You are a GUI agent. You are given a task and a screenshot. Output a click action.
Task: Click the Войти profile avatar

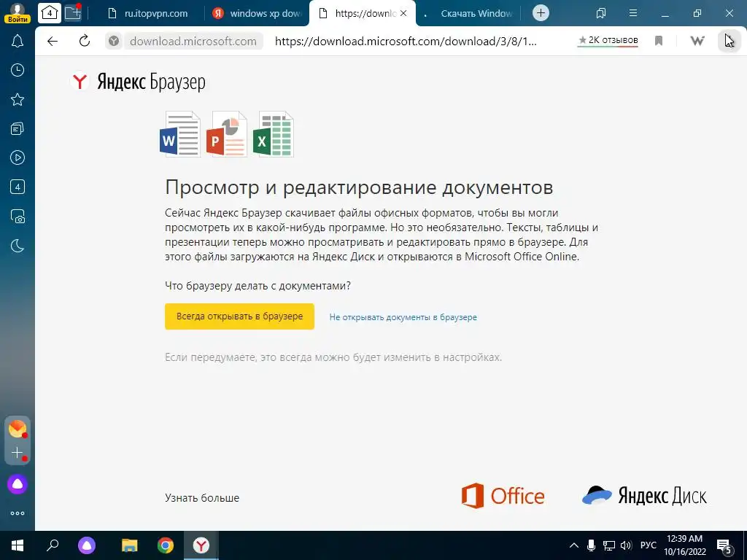pyautogui.click(x=18, y=13)
